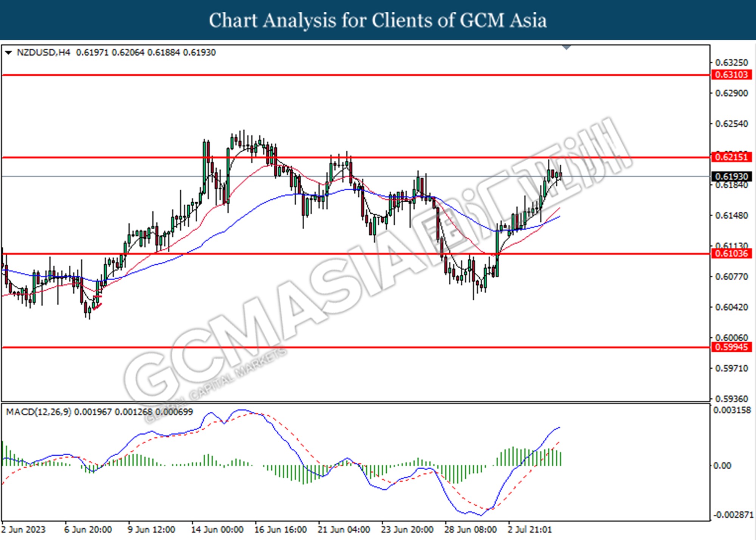
Task: Click the 0.61480 price axis value
Action: tap(732, 216)
